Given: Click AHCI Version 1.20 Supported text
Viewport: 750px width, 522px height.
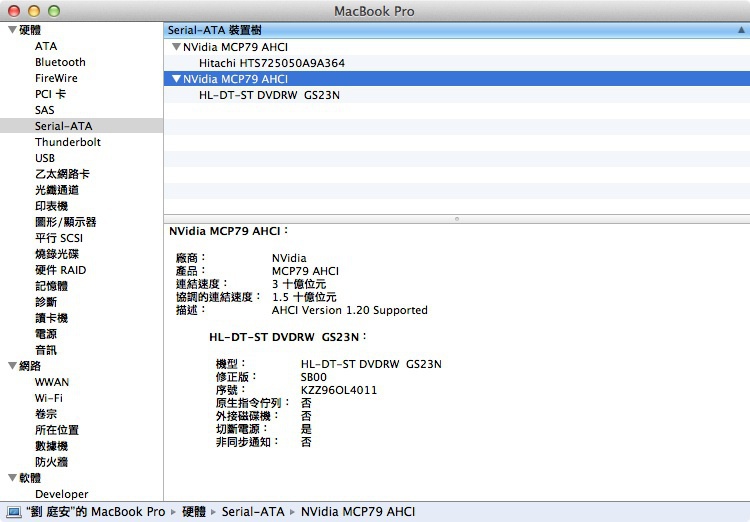Looking at the screenshot, I should pyautogui.click(x=350, y=310).
